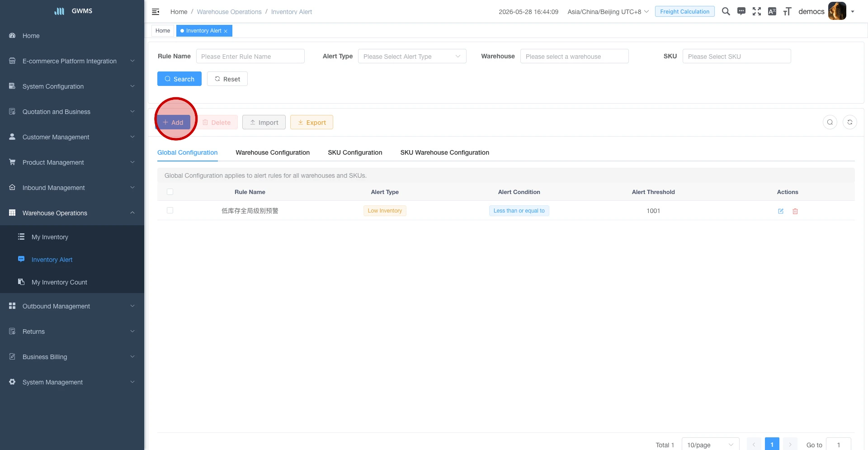Open the Alert Type dropdown
The image size is (868, 450).
(412, 56)
